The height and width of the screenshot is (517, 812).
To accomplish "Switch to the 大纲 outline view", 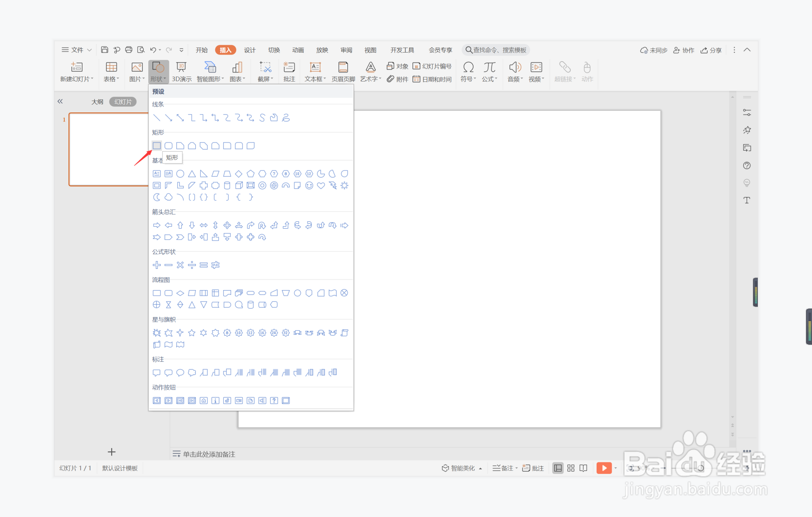I will point(97,102).
